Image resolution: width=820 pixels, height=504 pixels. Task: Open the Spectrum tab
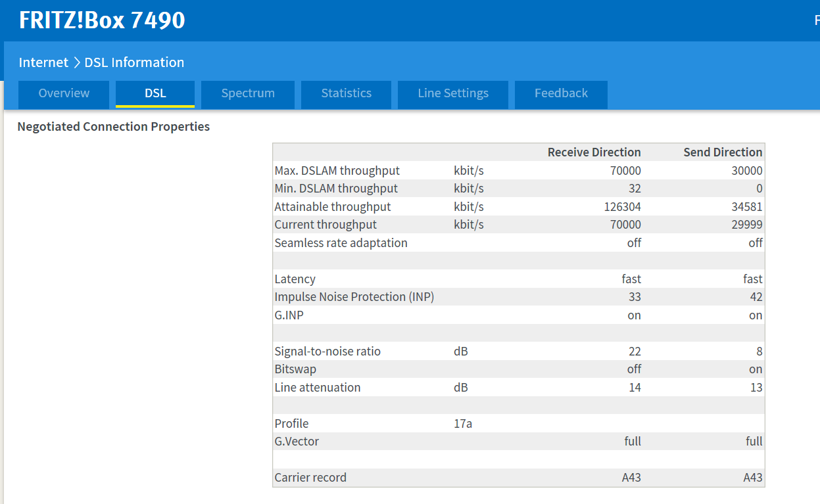coord(248,93)
